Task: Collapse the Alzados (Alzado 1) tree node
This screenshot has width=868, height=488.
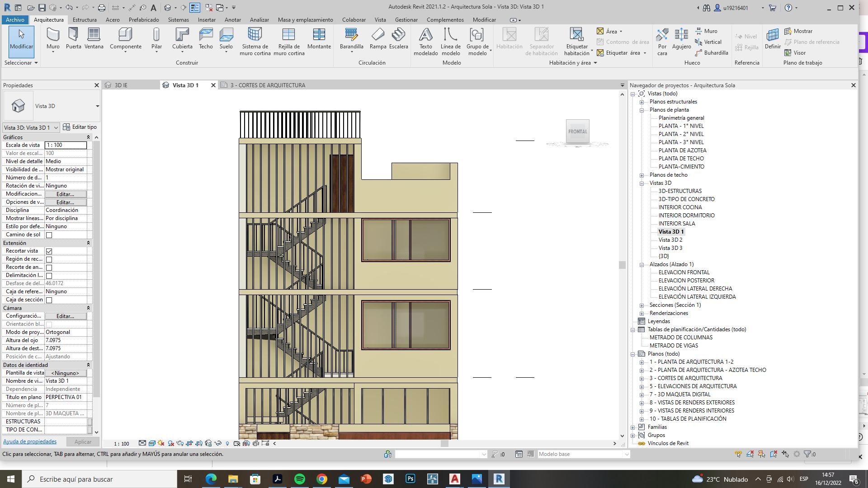Action: coord(642,265)
